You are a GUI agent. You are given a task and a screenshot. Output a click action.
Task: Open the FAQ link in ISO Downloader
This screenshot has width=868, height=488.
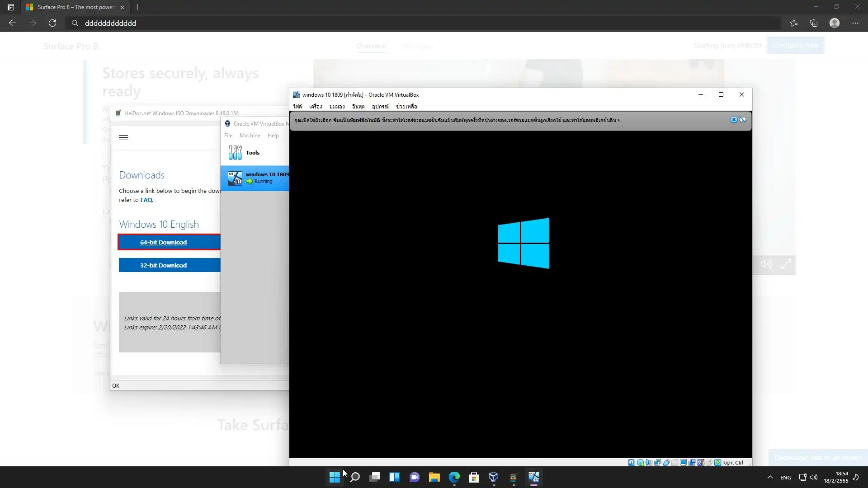point(146,200)
